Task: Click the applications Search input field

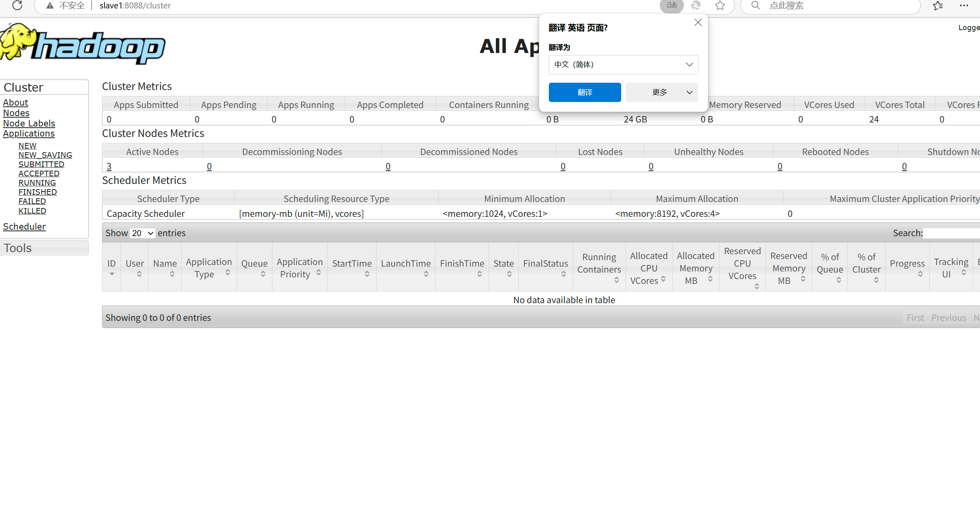Action: [951, 233]
